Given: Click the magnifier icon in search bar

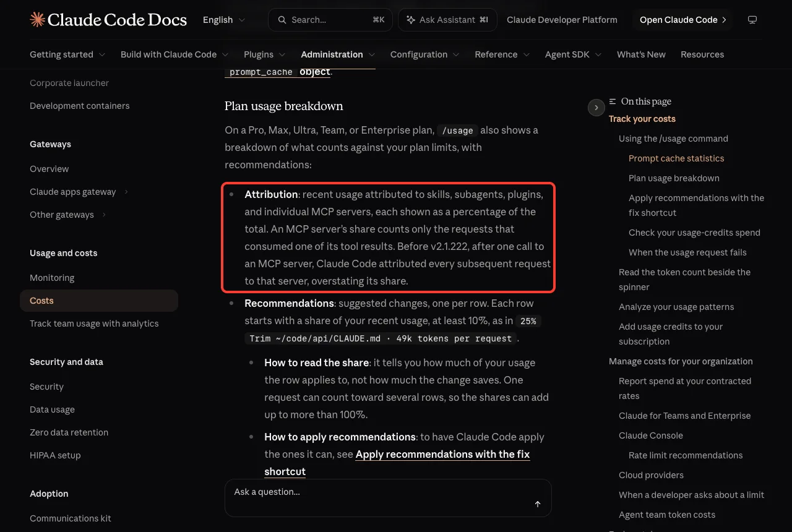Looking at the screenshot, I should [282, 20].
